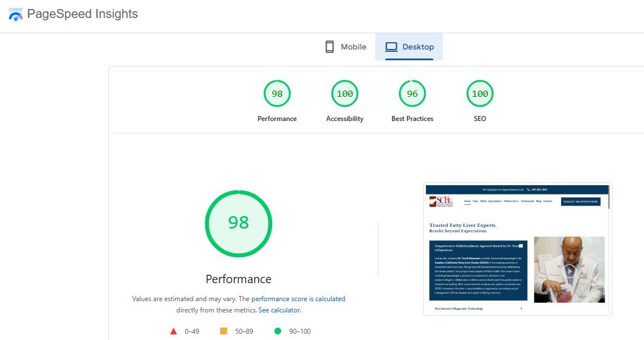Click the PageSpeed Insights logo icon

[16, 15]
